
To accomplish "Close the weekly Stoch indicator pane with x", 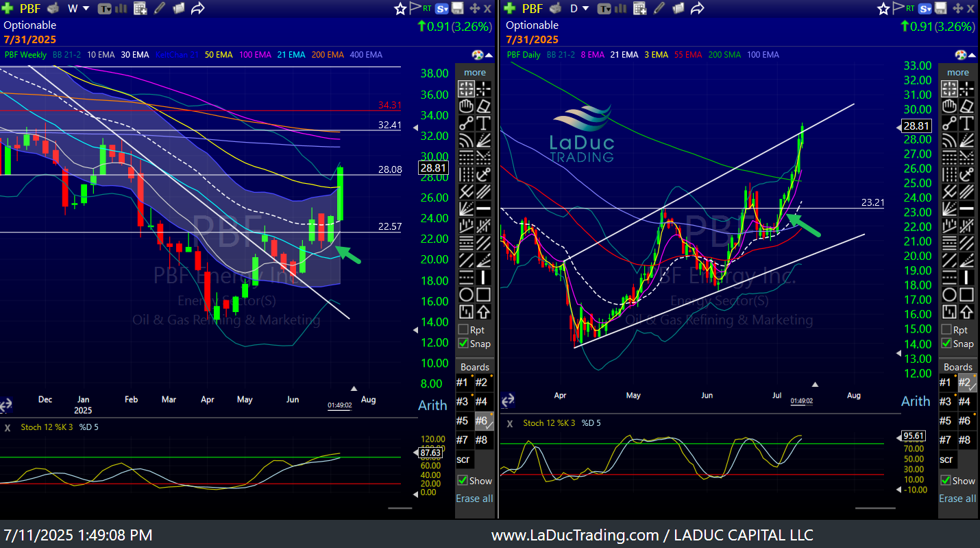I will click(x=8, y=427).
